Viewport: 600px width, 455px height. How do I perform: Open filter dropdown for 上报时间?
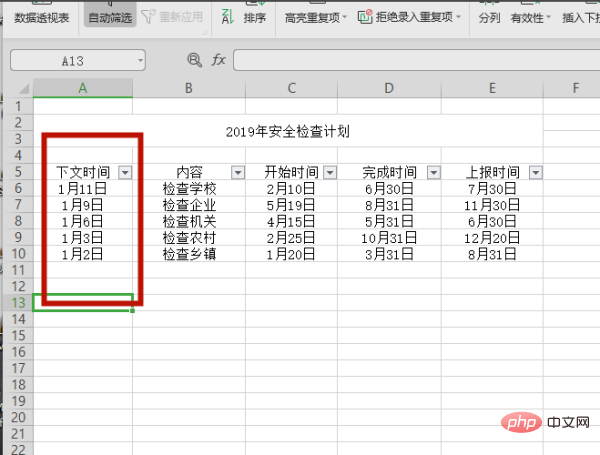click(x=536, y=173)
